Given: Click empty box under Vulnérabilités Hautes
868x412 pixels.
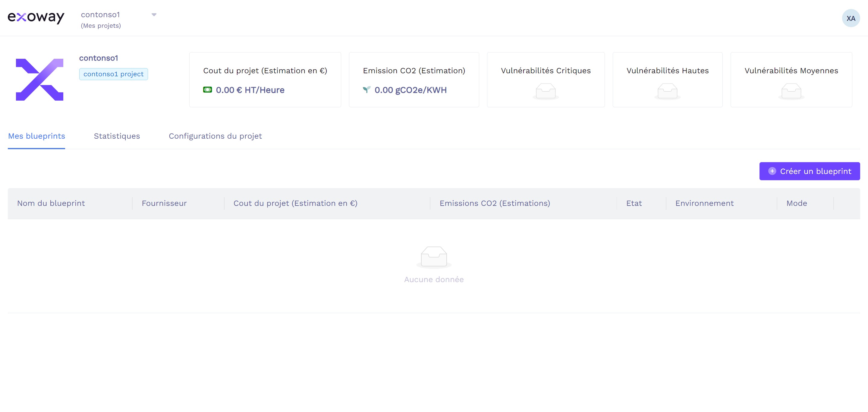Looking at the screenshot, I should tap(667, 91).
